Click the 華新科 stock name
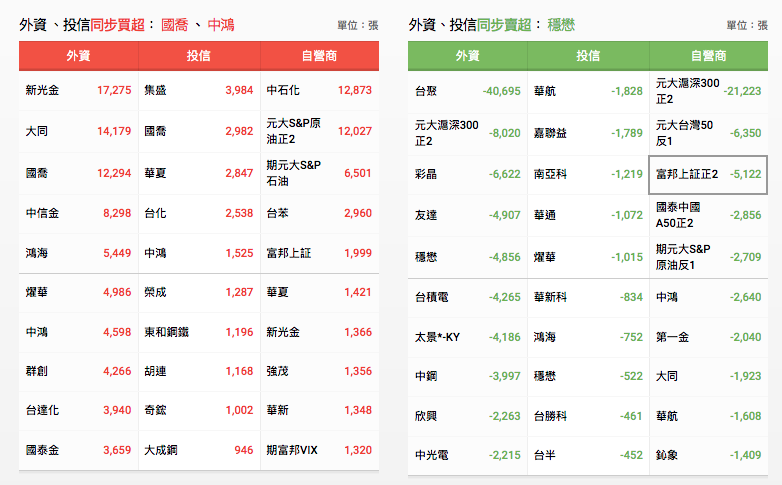This screenshot has width=782, height=485. tap(550, 297)
